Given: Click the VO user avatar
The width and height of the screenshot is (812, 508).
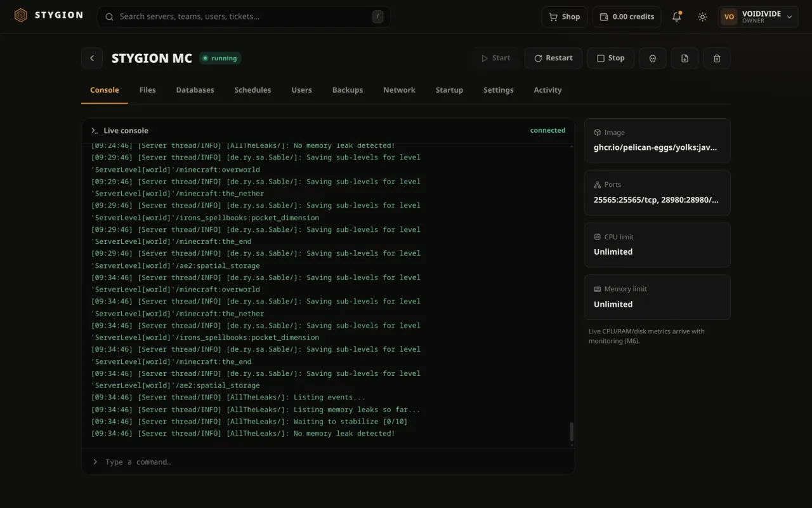Looking at the screenshot, I should (x=730, y=17).
